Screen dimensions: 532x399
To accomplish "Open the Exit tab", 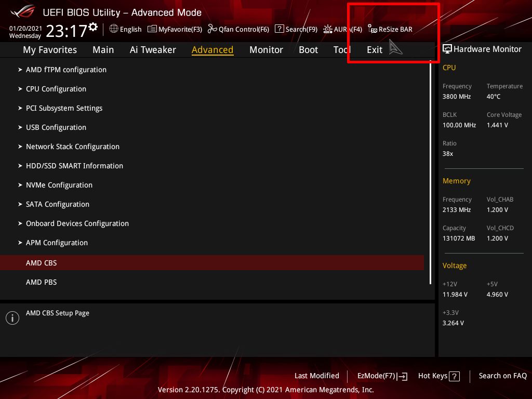I will point(375,50).
